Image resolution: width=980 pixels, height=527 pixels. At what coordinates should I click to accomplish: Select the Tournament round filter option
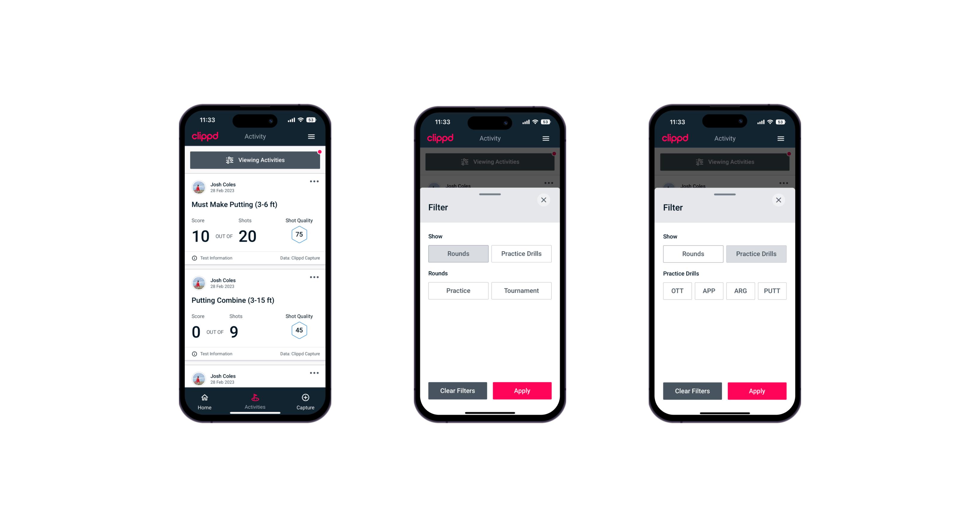pos(521,290)
